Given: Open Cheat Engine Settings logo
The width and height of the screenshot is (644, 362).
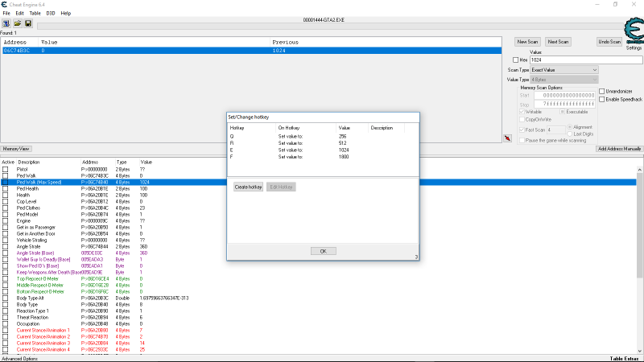Looking at the screenshot, I should tap(634, 38).
